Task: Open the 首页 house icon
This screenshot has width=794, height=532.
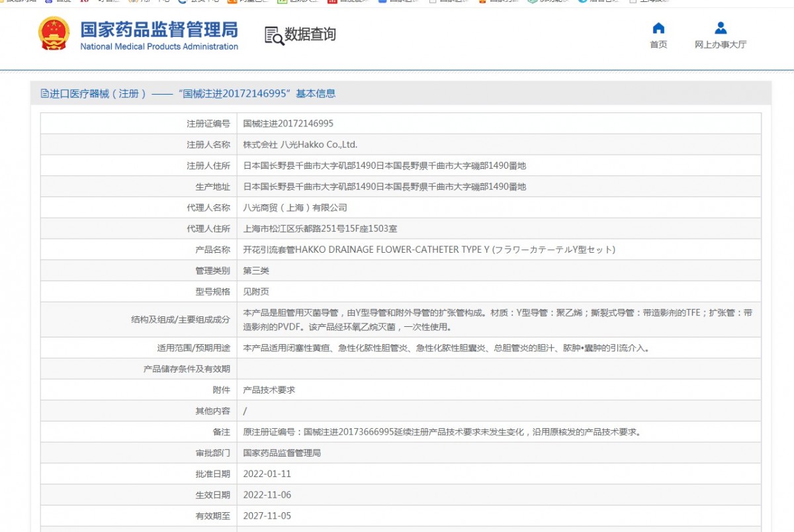Action: (x=658, y=28)
